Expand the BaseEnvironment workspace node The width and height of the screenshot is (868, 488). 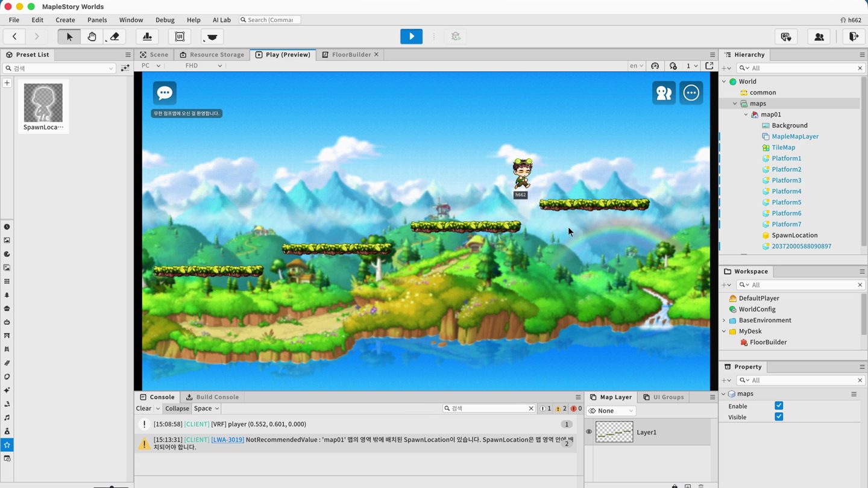(x=724, y=321)
